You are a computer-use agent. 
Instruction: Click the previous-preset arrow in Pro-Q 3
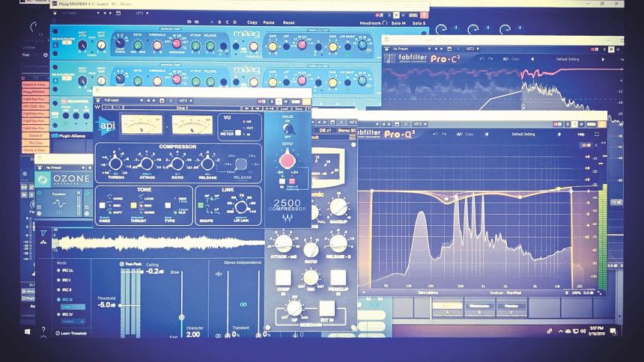[486, 134]
